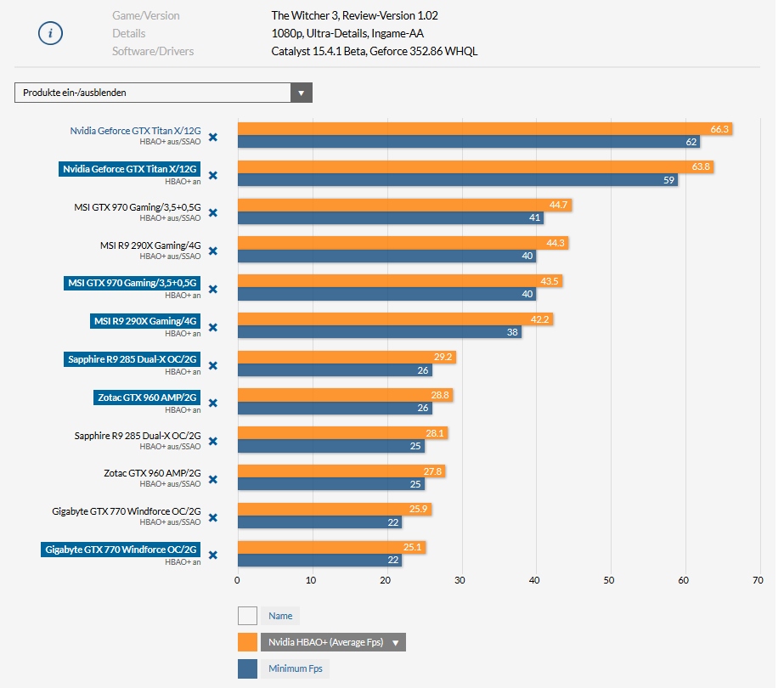The image size is (784, 688).
Task: Click the white Name legend swatch
Action: 247,616
